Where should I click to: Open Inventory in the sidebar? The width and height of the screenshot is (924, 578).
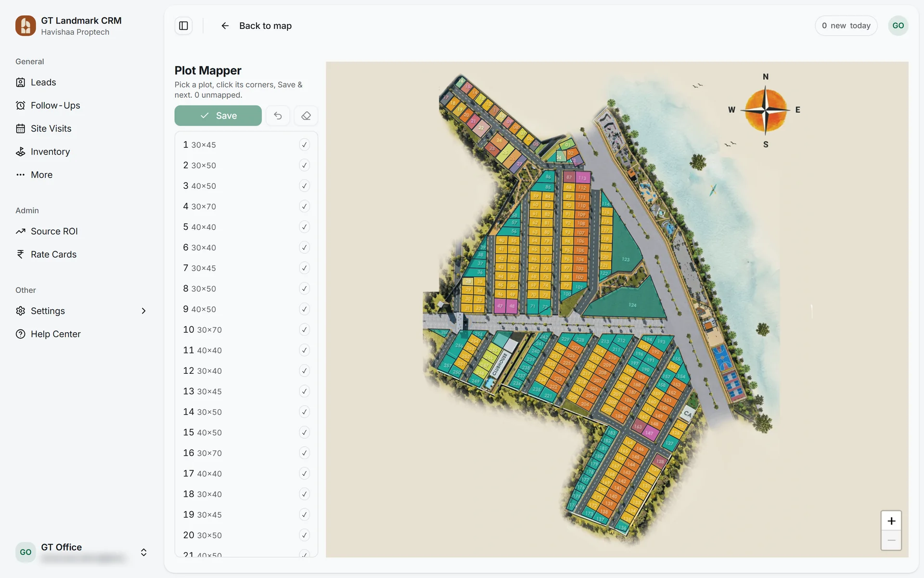tap(50, 152)
